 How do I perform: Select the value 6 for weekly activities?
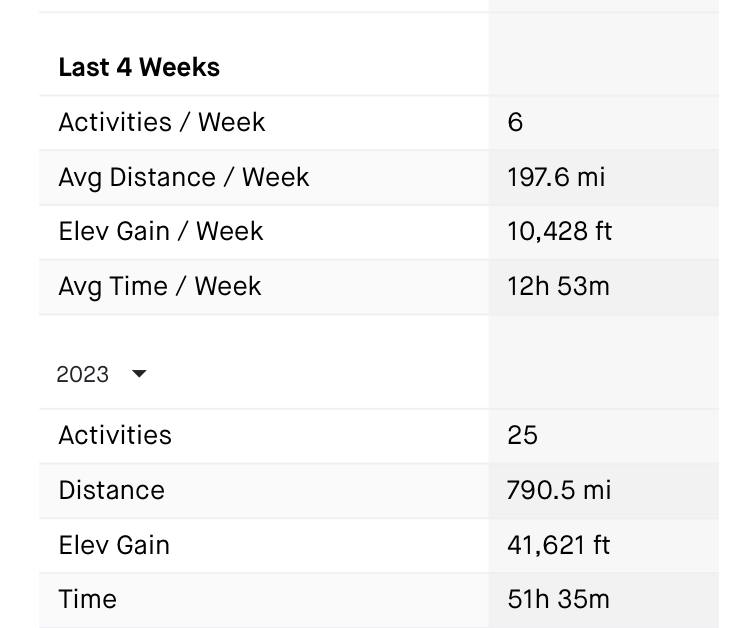(515, 122)
